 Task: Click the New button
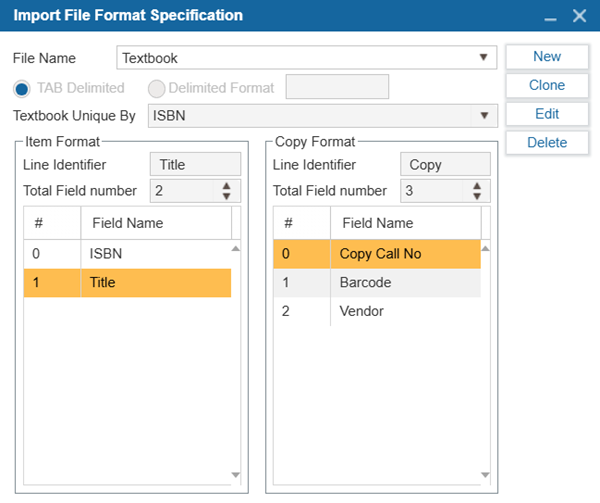(547, 57)
